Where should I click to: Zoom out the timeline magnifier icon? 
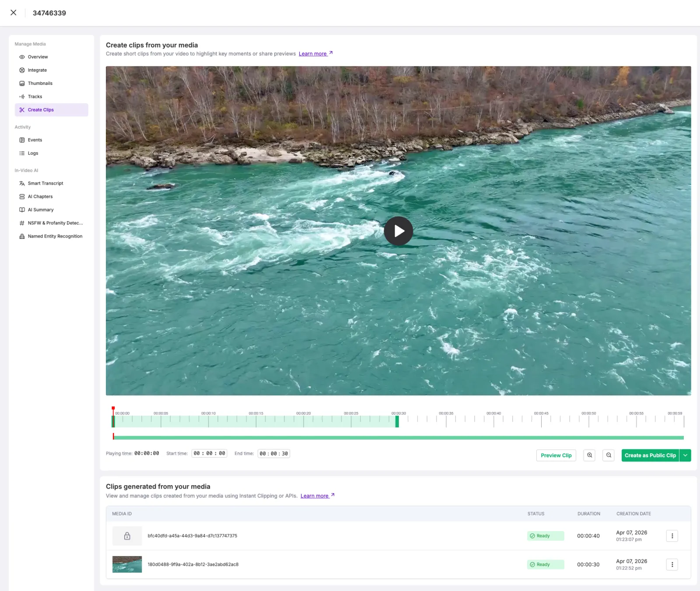pos(609,455)
